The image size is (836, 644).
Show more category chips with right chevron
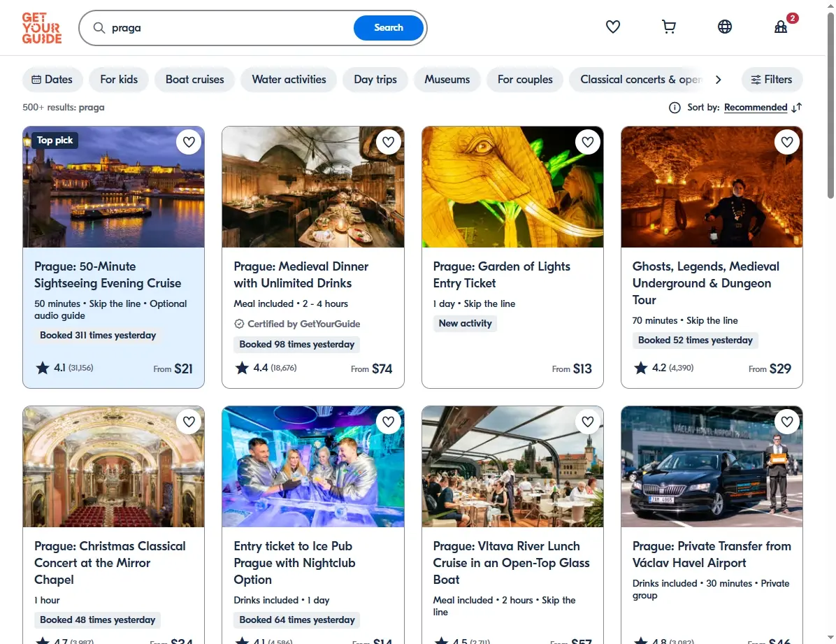[718, 80]
